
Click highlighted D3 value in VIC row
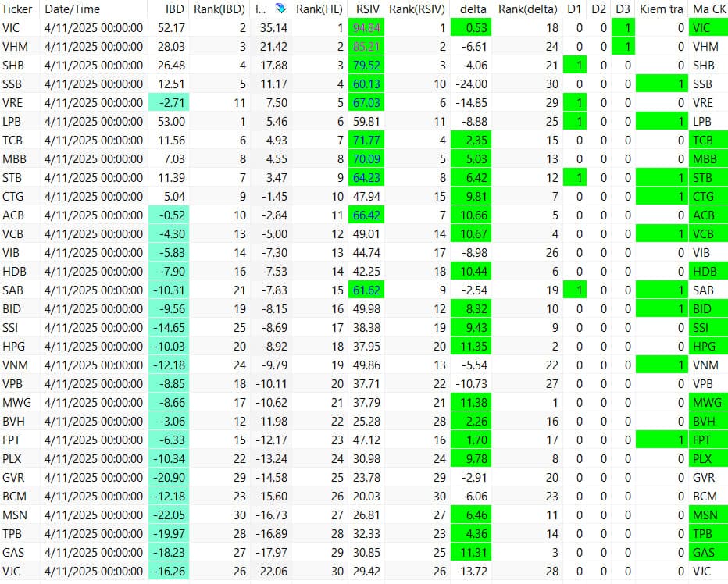(623, 28)
